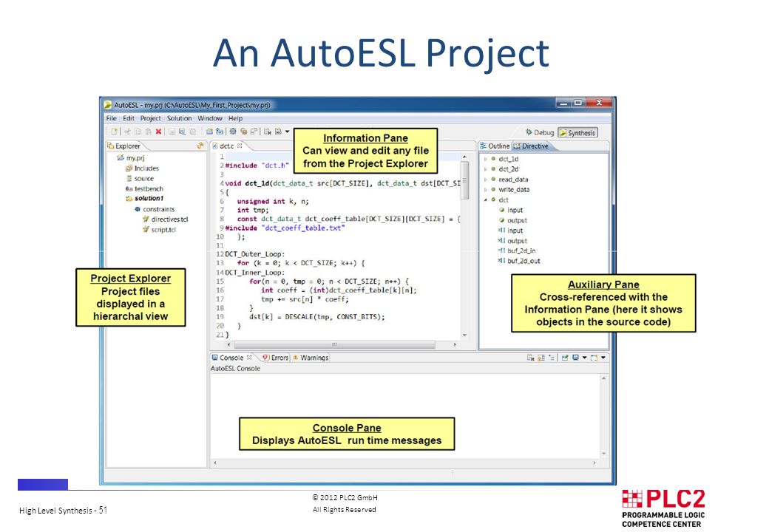Select the testbench folder in Explorer
The width and height of the screenshot is (769, 532).
[x=144, y=188]
